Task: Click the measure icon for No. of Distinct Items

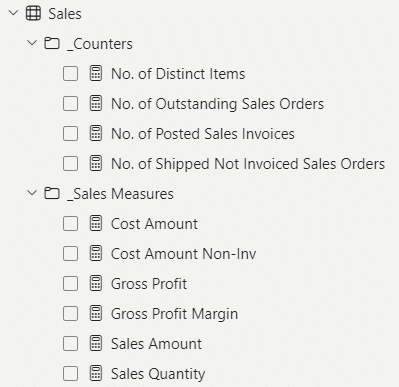Action: [x=96, y=73]
